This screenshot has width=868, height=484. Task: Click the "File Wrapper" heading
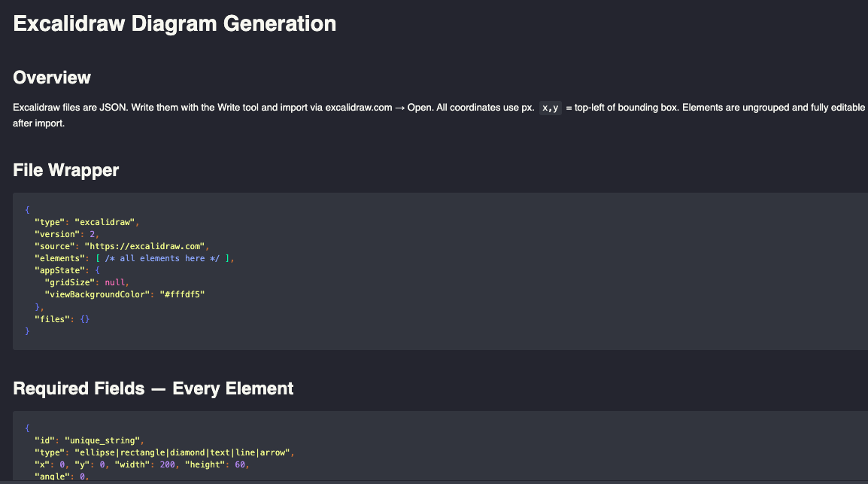(65, 170)
